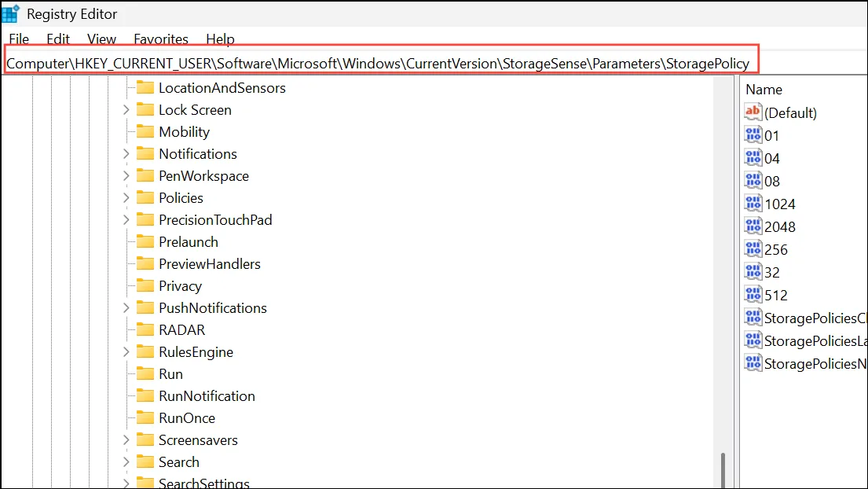
Task: Expand the Lock Screen key
Action: [126, 109]
